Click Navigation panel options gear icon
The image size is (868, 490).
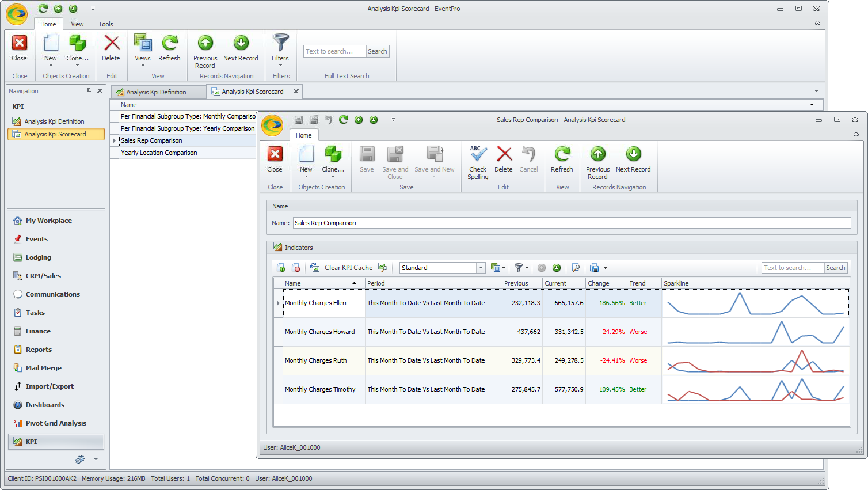click(x=80, y=459)
